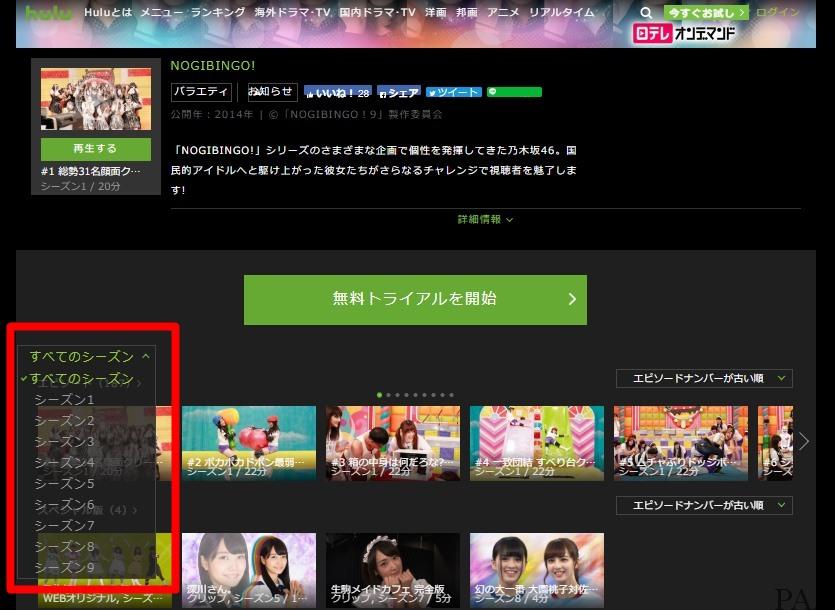The width and height of the screenshot is (835, 610).
Task: Select シーズン1 from season list
Action: click(x=64, y=400)
